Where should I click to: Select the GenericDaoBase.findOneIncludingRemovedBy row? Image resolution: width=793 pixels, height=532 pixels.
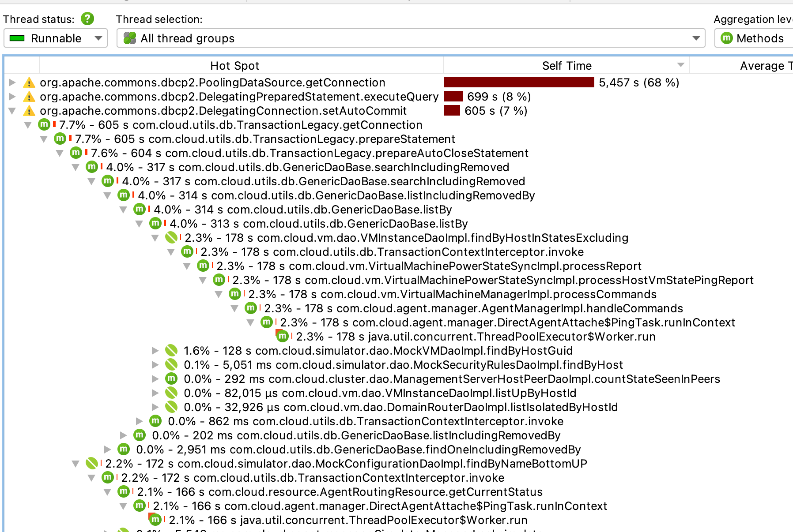click(405, 450)
